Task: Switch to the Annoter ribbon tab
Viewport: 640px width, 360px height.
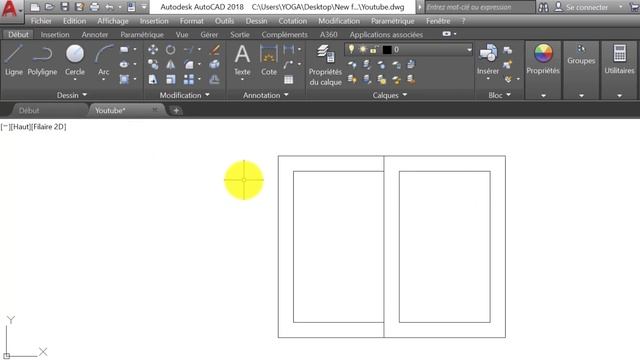Action: 95,35
